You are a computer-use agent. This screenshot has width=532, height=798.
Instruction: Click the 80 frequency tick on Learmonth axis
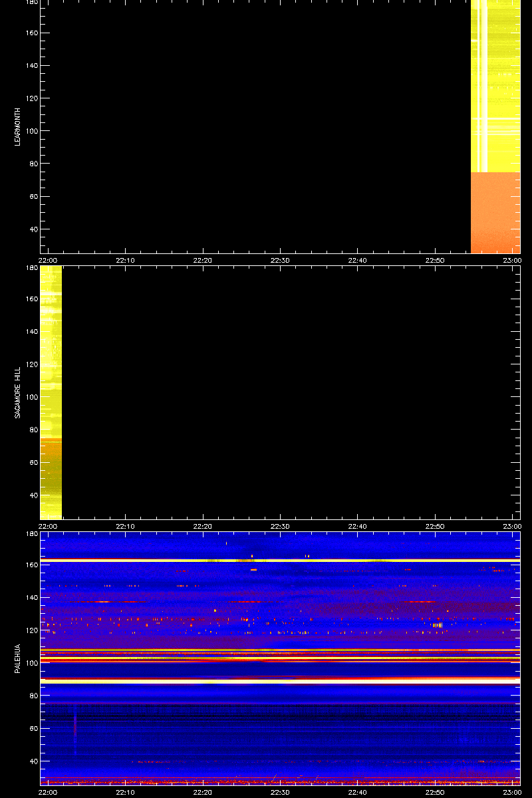coord(35,164)
